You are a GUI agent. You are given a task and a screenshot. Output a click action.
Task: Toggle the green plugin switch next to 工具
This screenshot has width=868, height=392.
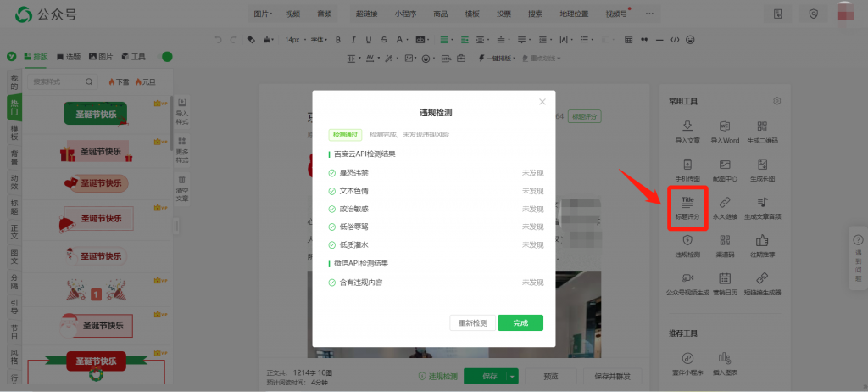point(167,57)
